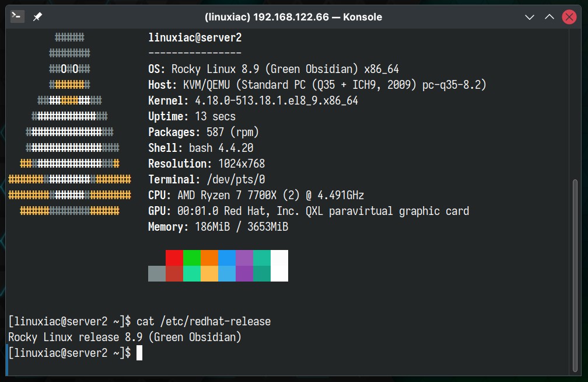The image size is (588, 382).
Task: Click the 'cat /etc/redhat-release' command text
Action: click(x=204, y=321)
